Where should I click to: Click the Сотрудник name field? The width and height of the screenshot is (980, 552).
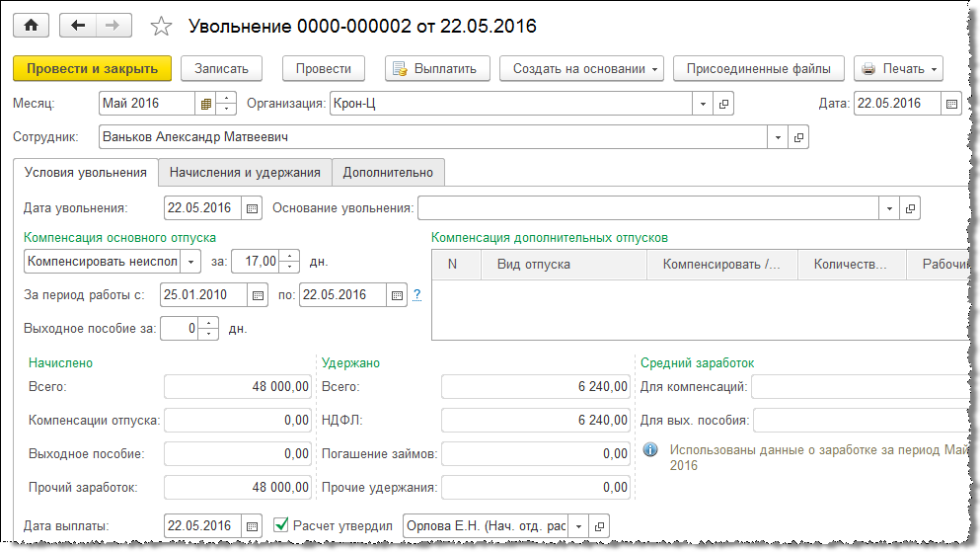click(433, 137)
